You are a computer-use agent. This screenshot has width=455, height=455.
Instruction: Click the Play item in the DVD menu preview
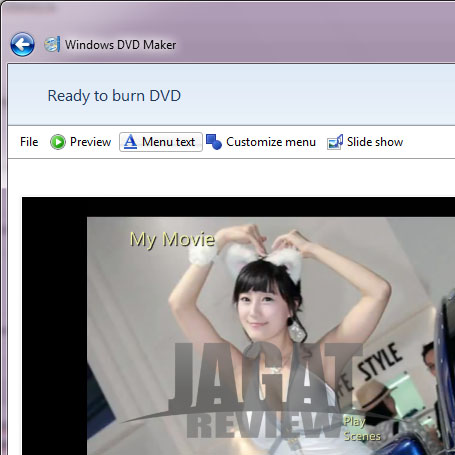(354, 421)
